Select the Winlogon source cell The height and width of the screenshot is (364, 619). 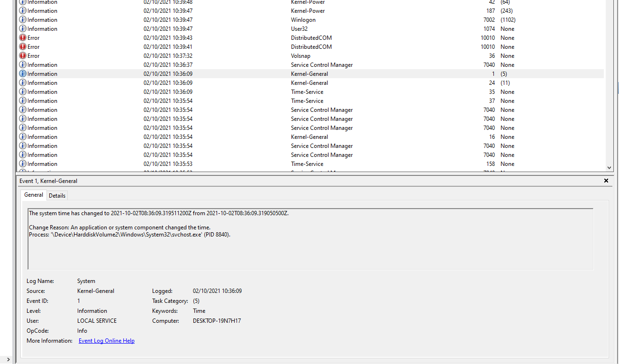303,20
